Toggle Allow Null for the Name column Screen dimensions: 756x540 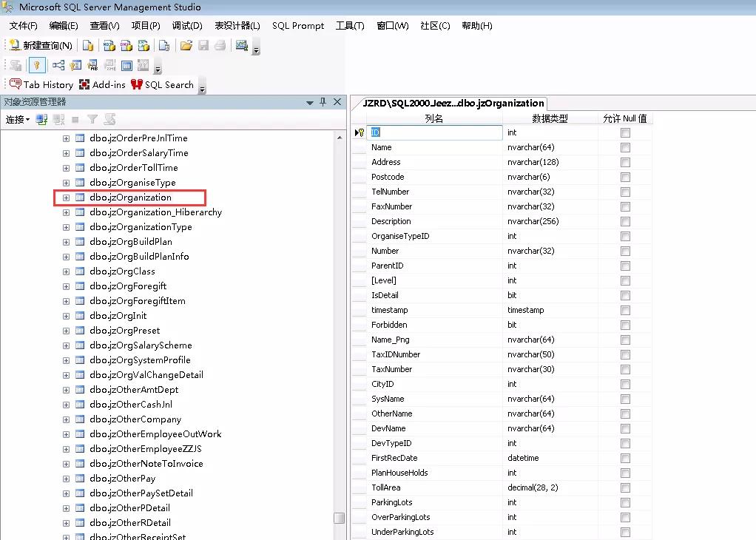625,147
